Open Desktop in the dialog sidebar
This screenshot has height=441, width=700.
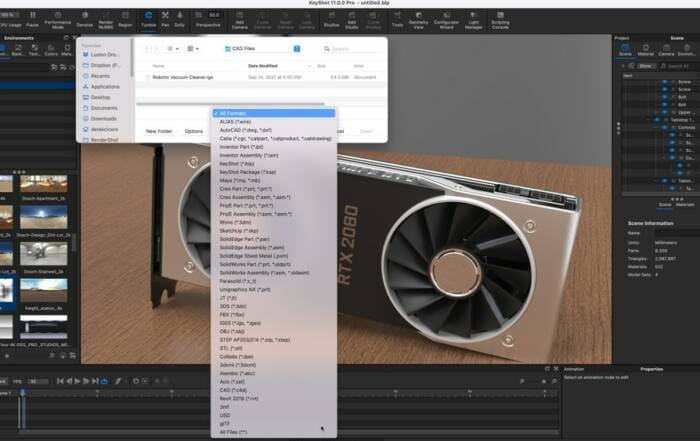pyautogui.click(x=100, y=97)
